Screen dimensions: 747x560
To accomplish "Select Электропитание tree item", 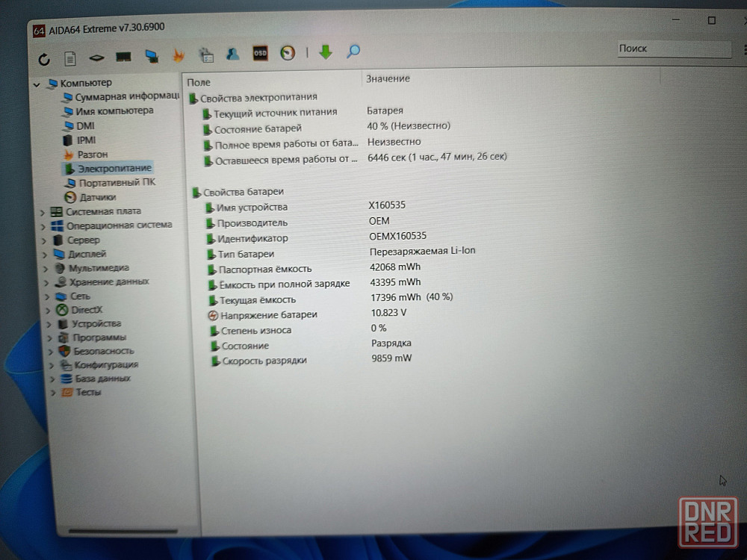I will point(108,169).
